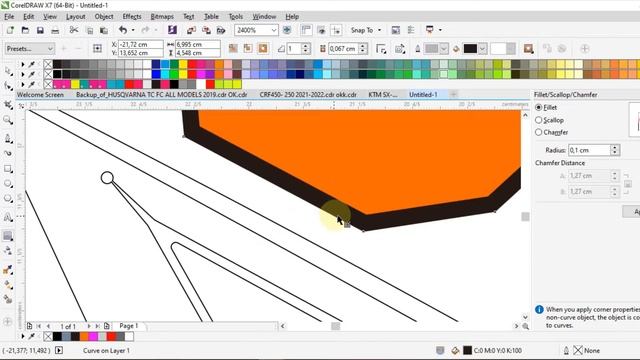Select the Color Eyedropper tool
640x360 pixels.
[8, 270]
